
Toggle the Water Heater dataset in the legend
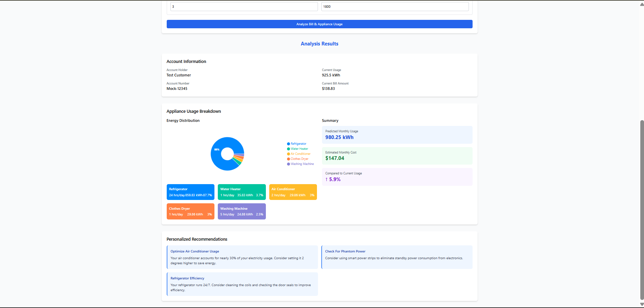(297, 149)
